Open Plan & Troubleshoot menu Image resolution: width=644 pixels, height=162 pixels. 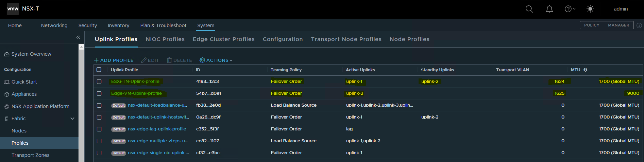tap(164, 25)
